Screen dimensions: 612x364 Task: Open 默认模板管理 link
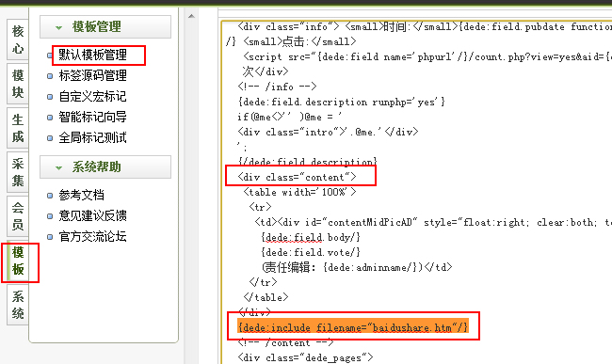point(92,55)
